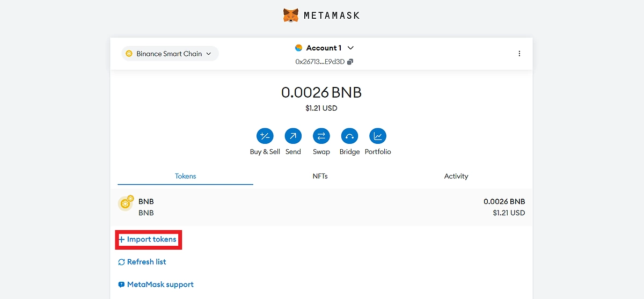Copy account address using copy icon
Viewport: 644px width, 299px height.
350,62
